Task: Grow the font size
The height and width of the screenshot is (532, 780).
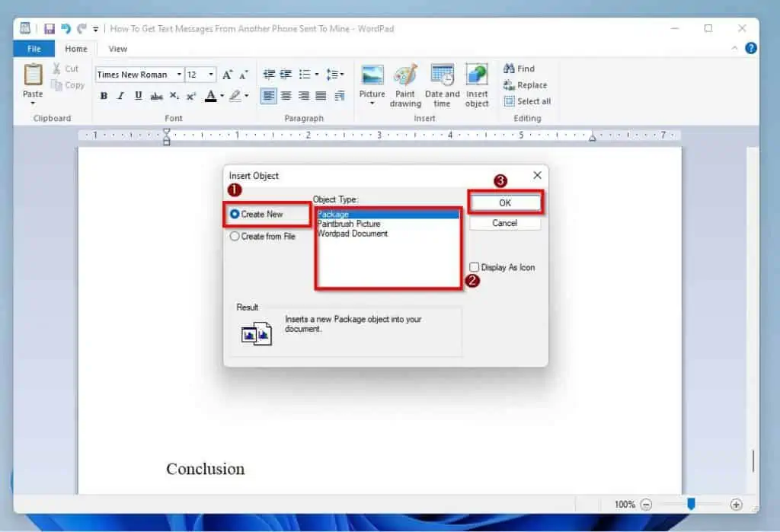Action: point(227,75)
